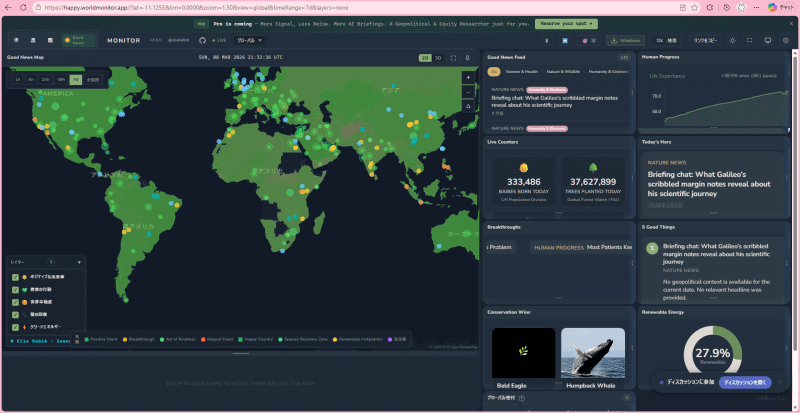
Task: Click the third variant icon in header
Action: pyautogui.click(x=50, y=40)
